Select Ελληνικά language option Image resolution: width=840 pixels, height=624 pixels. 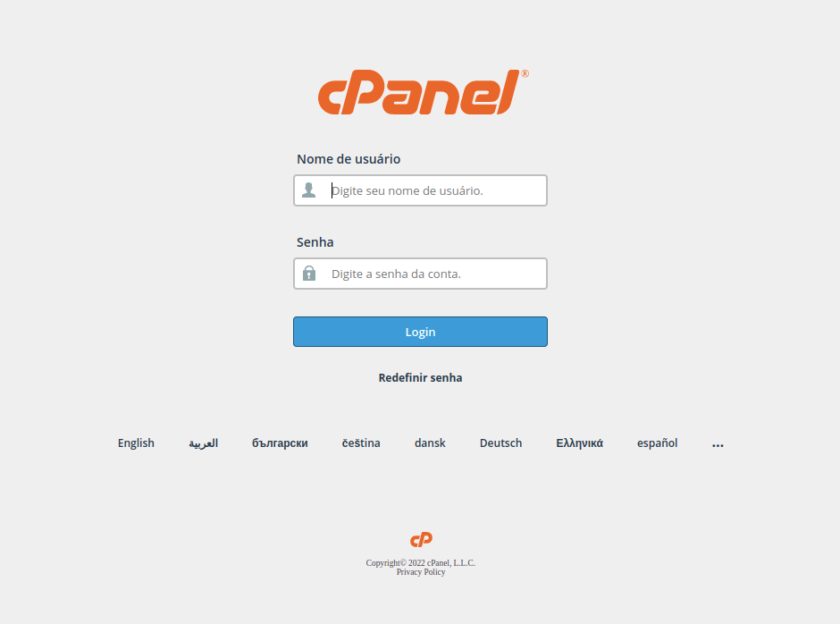(x=580, y=443)
